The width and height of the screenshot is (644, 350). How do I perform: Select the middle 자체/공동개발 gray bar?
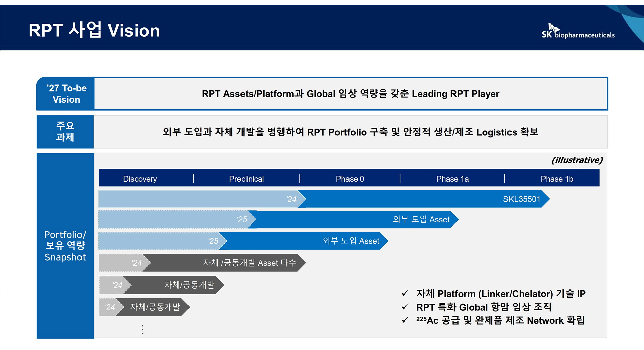coord(174,285)
